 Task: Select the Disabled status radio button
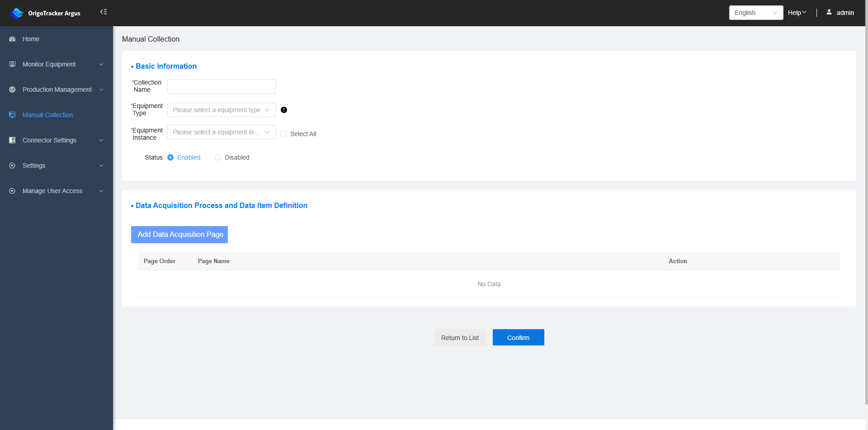tap(218, 157)
